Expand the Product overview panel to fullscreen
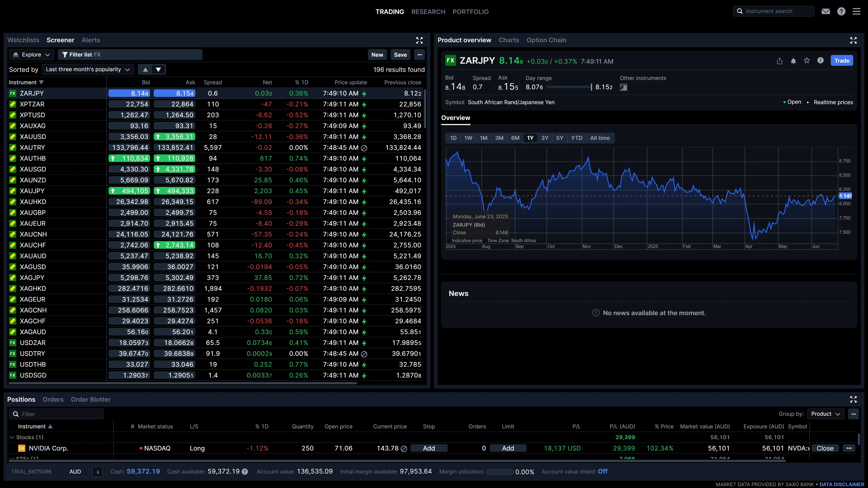This screenshot has width=868, height=488. (x=853, y=40)
